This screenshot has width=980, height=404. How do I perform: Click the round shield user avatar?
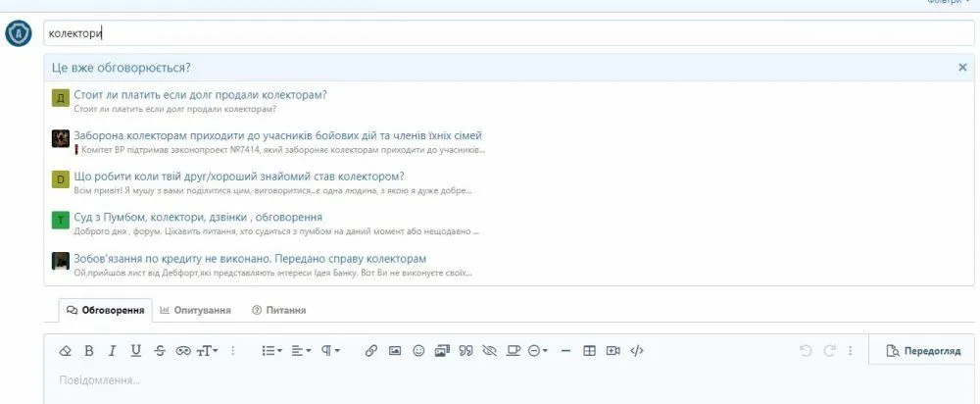click(18, 33)
